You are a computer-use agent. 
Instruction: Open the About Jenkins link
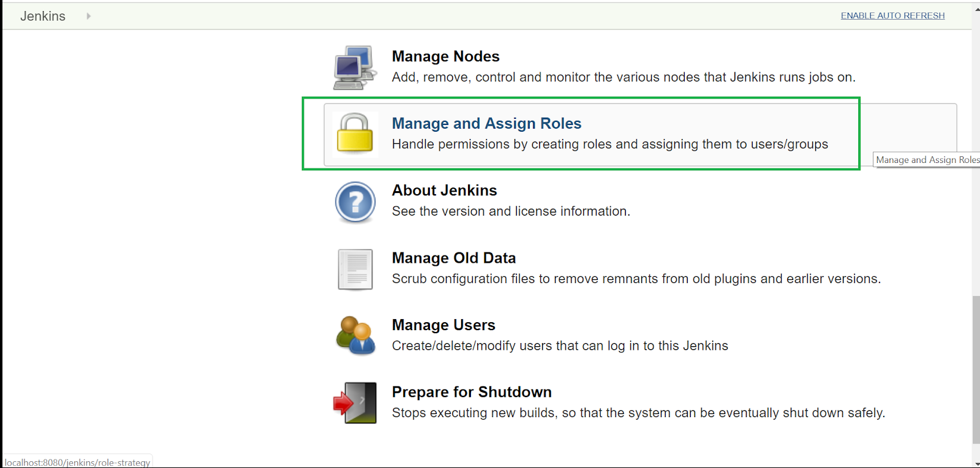445,191
